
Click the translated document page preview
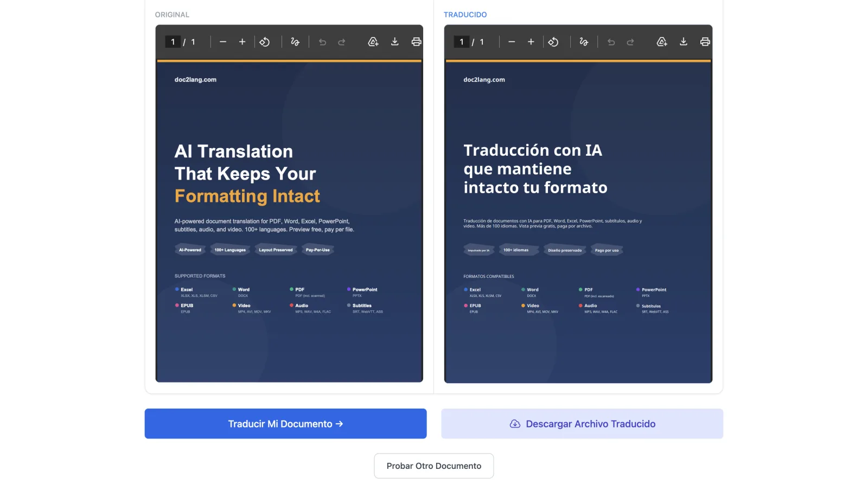(x=578, y=221)
